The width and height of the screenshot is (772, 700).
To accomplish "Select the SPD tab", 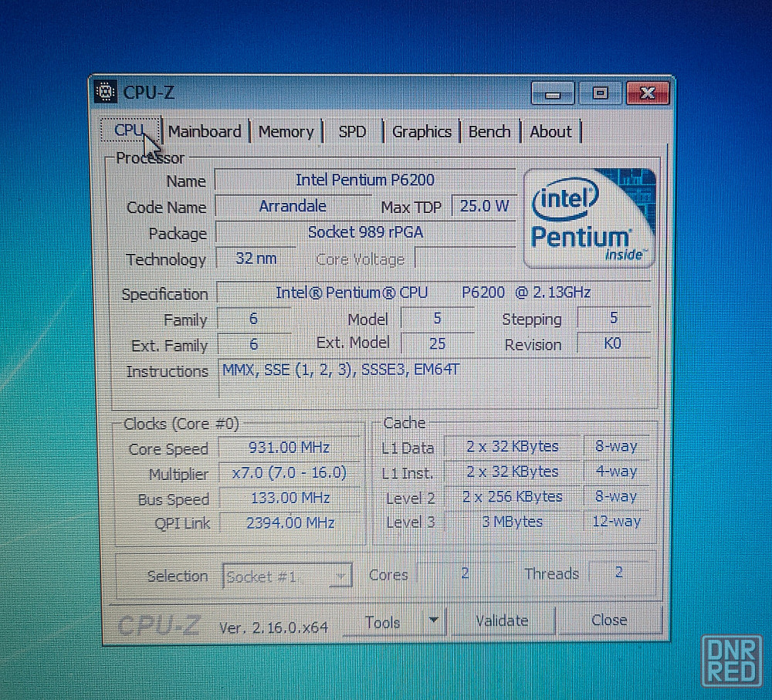I will (x=352, y=132).
